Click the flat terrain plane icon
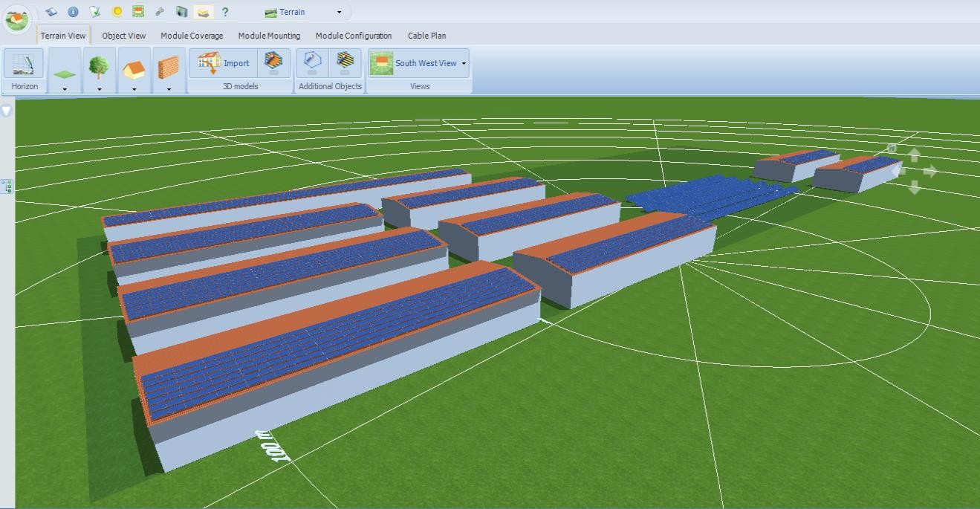 (x=65, y=73)
